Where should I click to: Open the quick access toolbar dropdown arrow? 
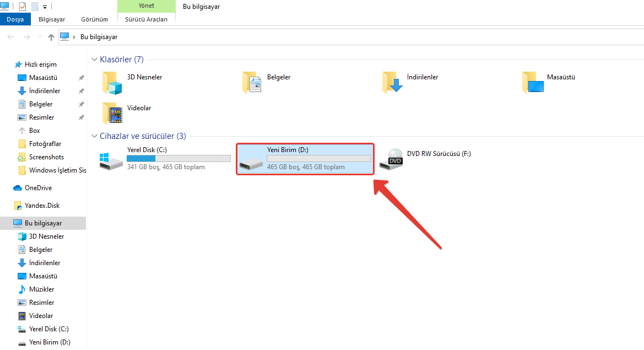pyautogui.click(x=45, y=7)
